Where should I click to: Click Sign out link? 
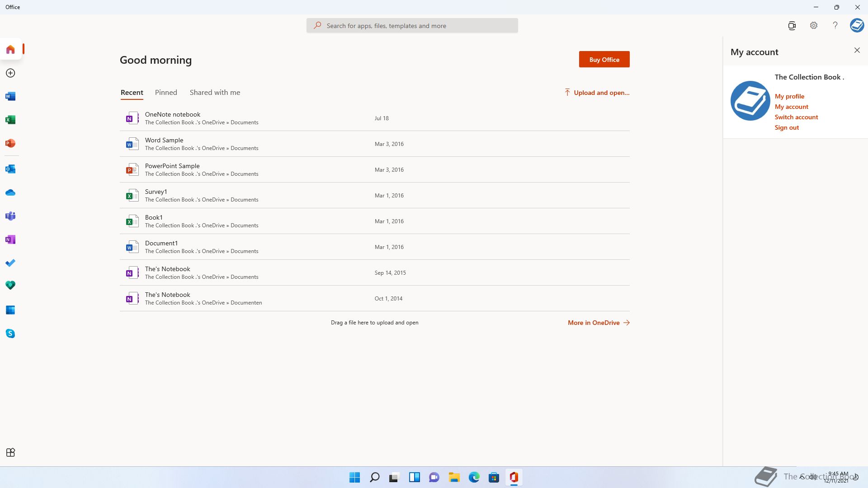click(x=787, y=127)
